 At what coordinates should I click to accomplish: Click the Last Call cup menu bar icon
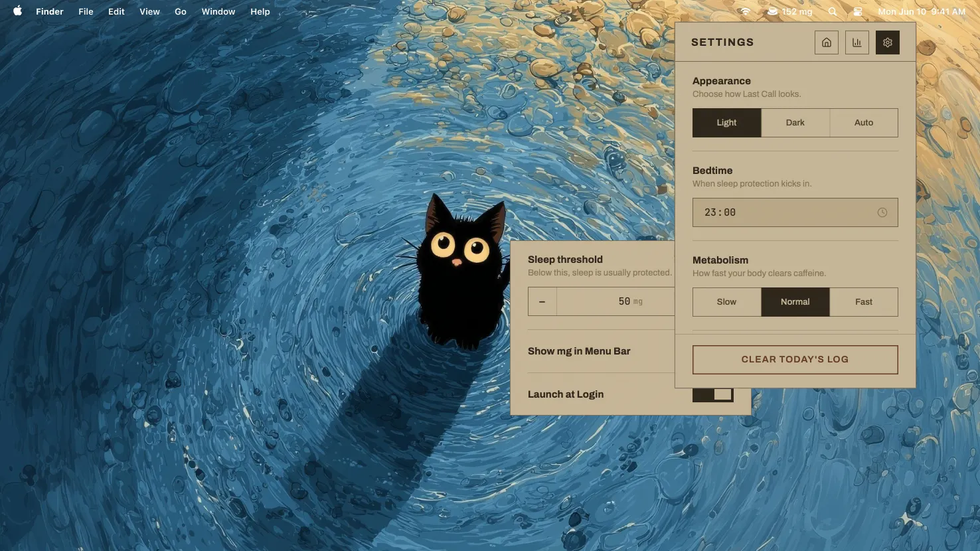pos(772,11)
